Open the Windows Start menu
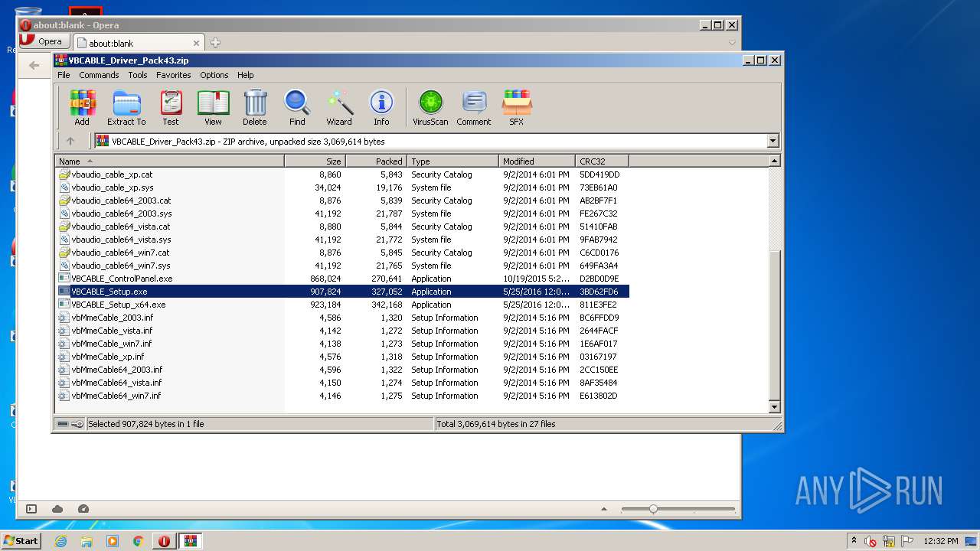This screenshot has height=551, width=980. point(21,540)
